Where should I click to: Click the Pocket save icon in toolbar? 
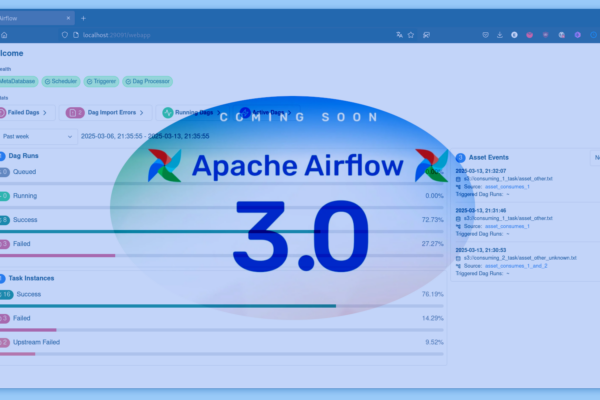[x=485, y=35]
